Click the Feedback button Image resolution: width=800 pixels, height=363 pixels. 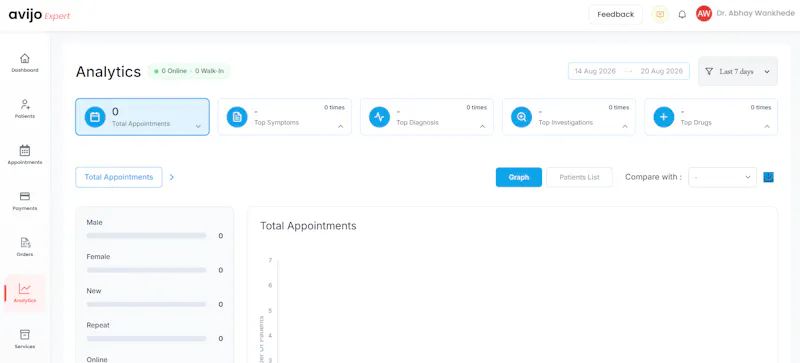tap(616, 14)
